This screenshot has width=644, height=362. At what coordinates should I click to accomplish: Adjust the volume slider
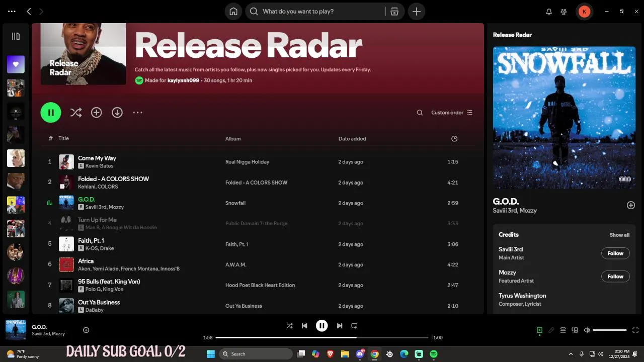(610, 330)
